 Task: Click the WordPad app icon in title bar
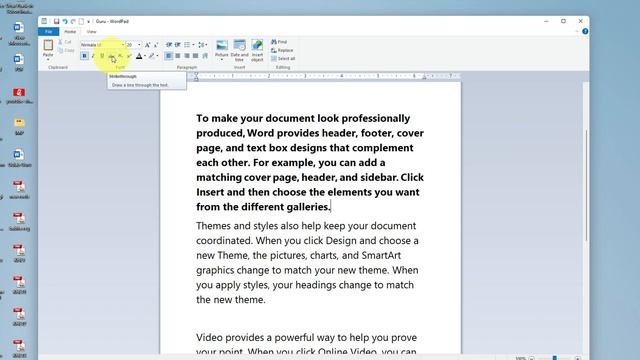pos(44,21)
